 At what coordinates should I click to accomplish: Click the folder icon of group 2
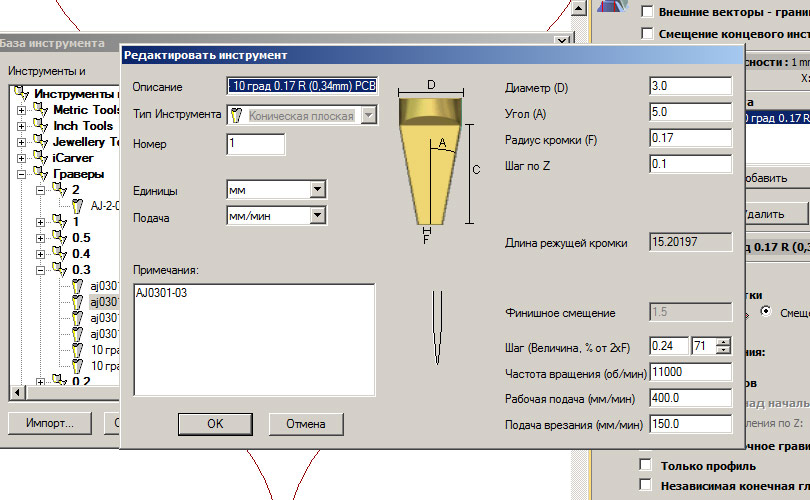(x=59, y=190)
